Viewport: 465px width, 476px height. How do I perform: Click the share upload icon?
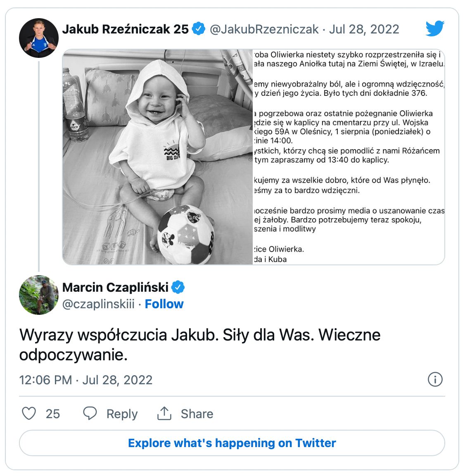[164, 413]
